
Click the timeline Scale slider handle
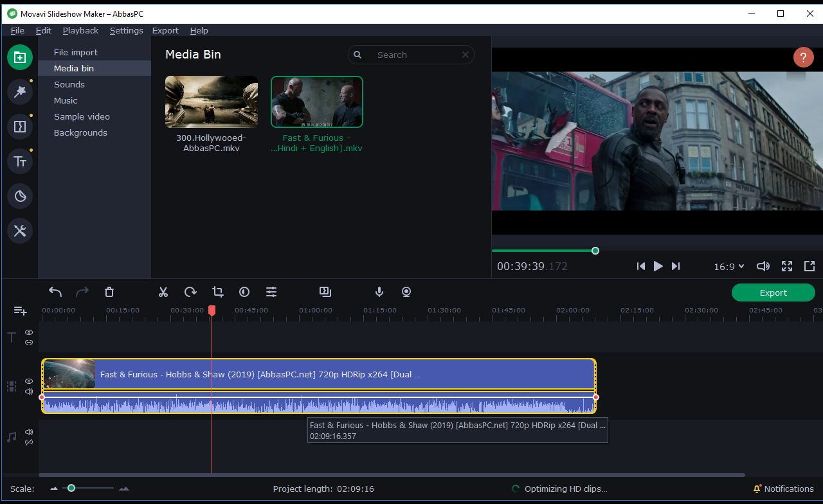coord(71,489)
